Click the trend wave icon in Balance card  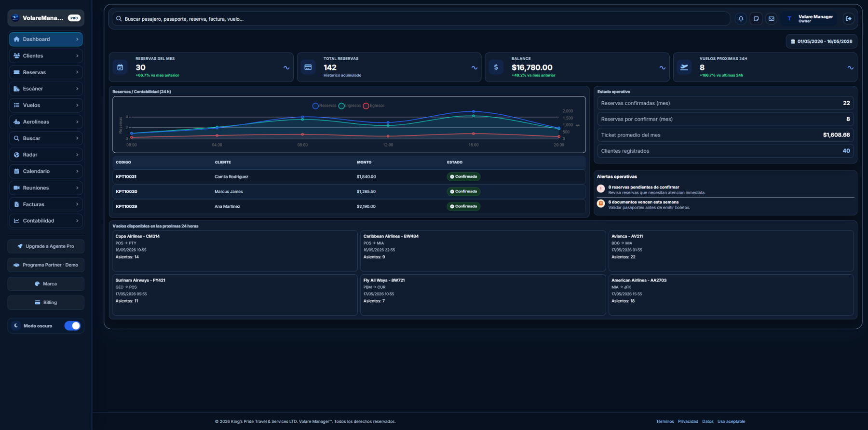tap(663, 68)
